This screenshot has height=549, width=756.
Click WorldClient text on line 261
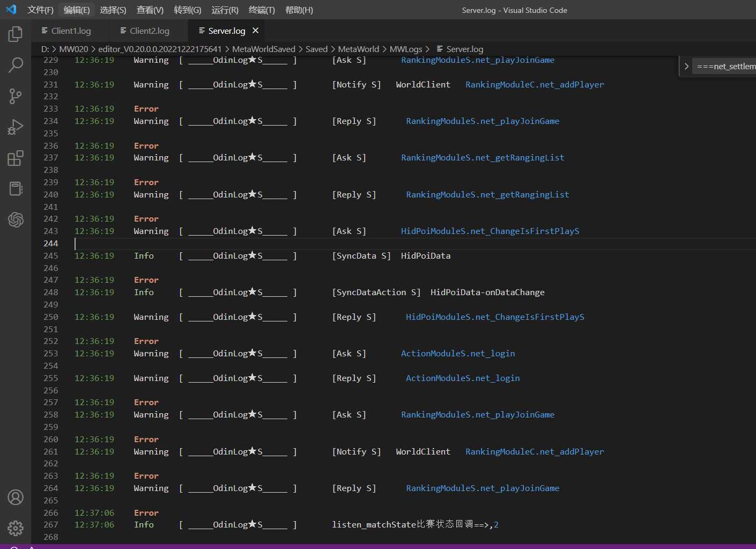click(423, 452)
